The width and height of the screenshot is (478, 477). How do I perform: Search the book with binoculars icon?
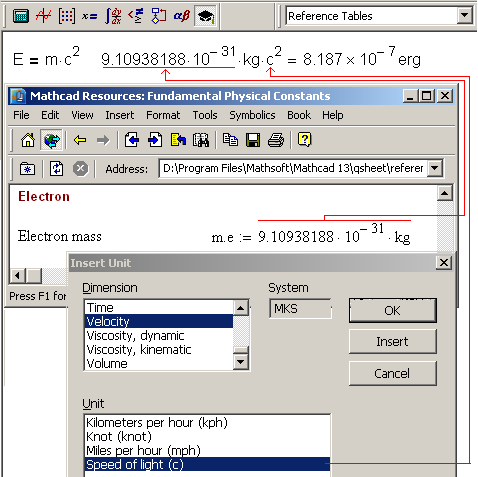coord(201,140)
